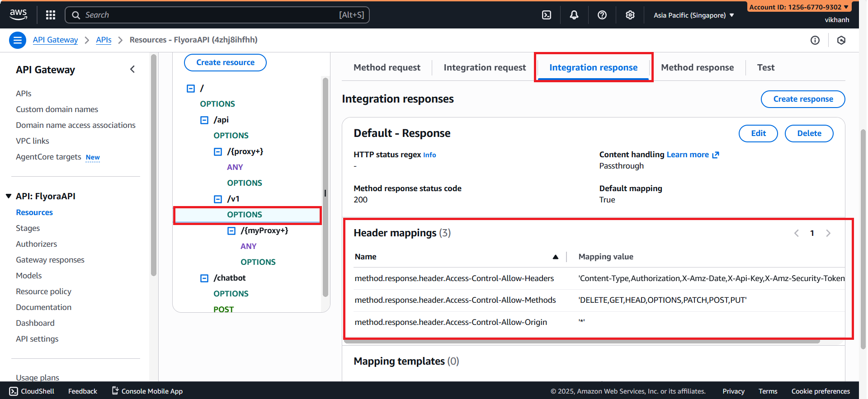Toggle the blue hamburger navigation button
Screen dimensions: 868x399
tap(18, 40)
